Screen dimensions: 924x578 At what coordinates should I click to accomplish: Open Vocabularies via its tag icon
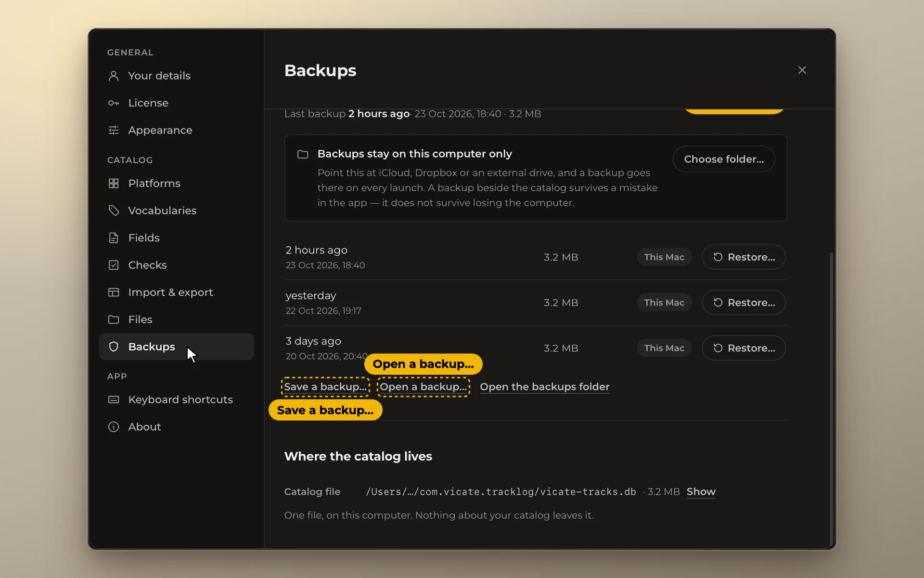(x=114, y=210)
